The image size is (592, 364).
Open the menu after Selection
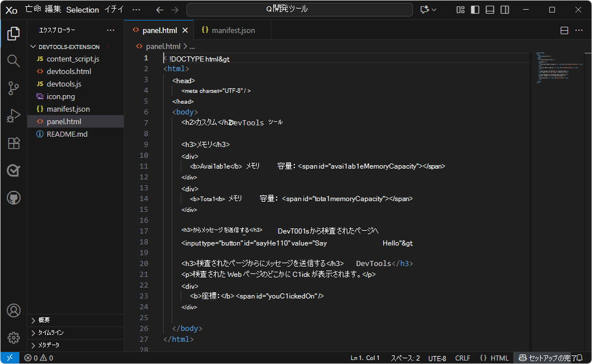pos(114,10)
